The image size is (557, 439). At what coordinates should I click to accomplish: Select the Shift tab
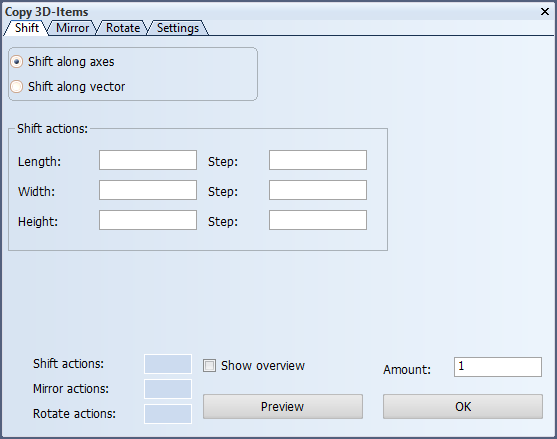point(27,28)
